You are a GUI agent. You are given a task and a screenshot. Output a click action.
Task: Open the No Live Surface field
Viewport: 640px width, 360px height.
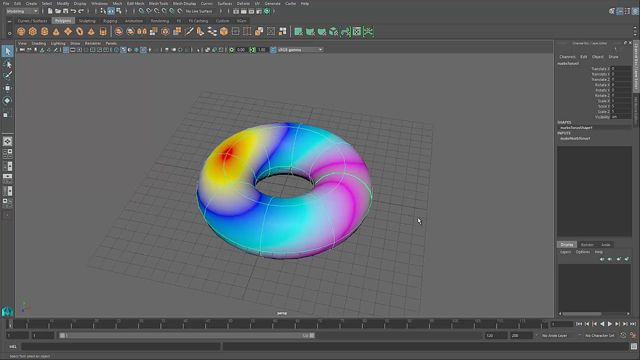coord(199,11)
